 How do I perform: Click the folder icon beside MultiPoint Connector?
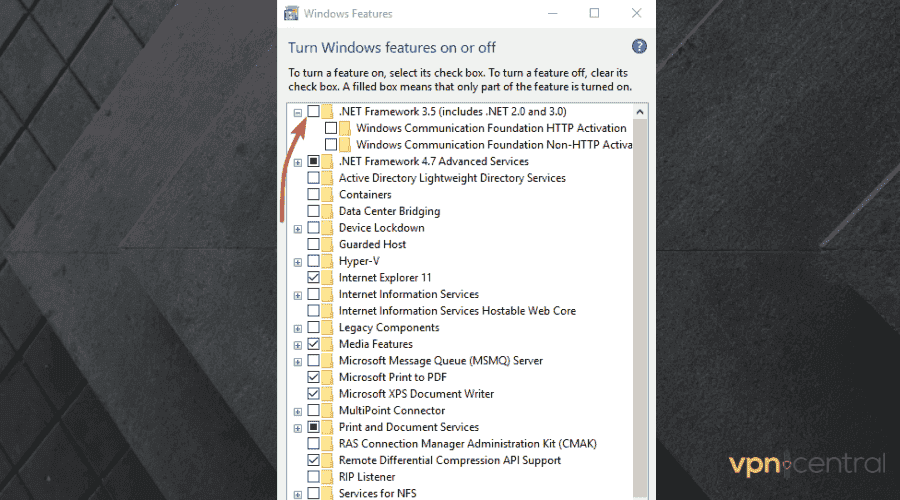(x=327, y=410)
